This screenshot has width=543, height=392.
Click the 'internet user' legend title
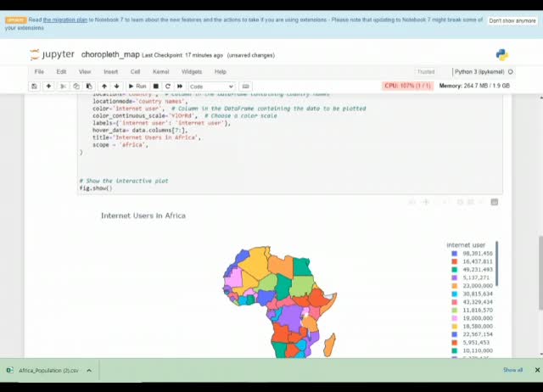466,245
